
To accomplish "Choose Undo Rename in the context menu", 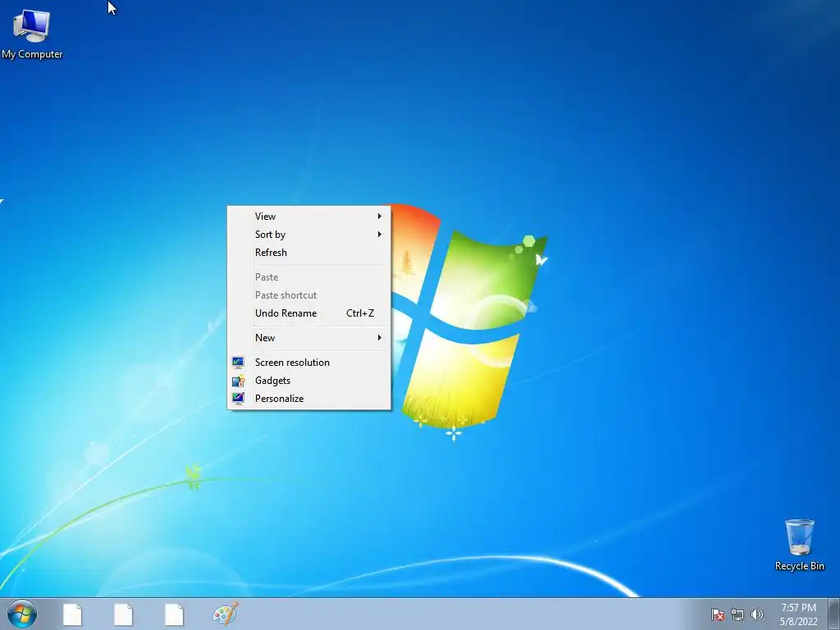I will [309, 313].
